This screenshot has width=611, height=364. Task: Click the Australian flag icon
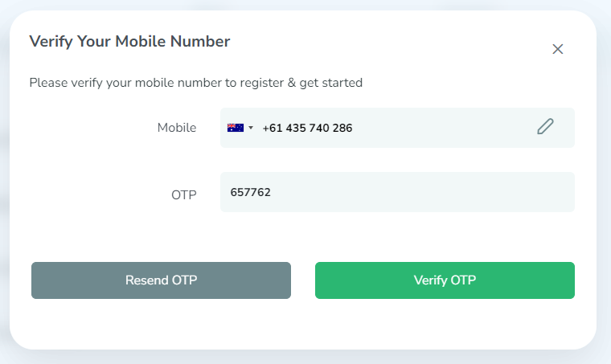pyautogui.click(x=236, y=128)
